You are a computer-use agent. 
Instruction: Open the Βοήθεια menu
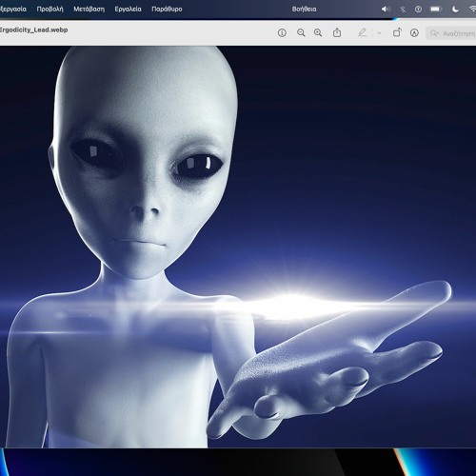point(304,9)
